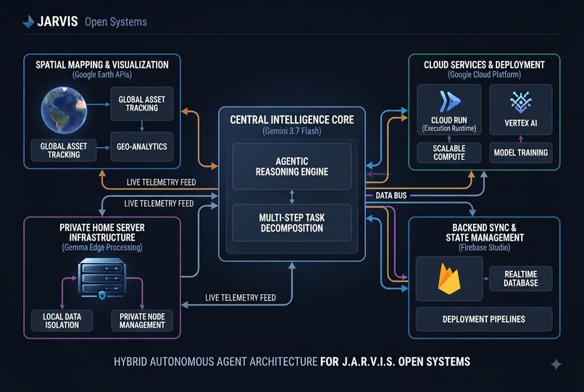Select the server rack icon
This screenshot has width=584, height=392.
coord(102,278)
